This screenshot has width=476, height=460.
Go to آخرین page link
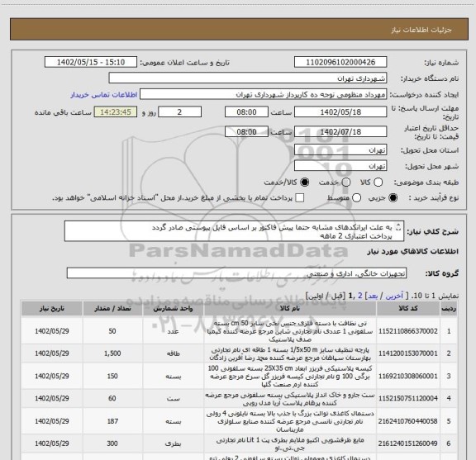point(394,296)
